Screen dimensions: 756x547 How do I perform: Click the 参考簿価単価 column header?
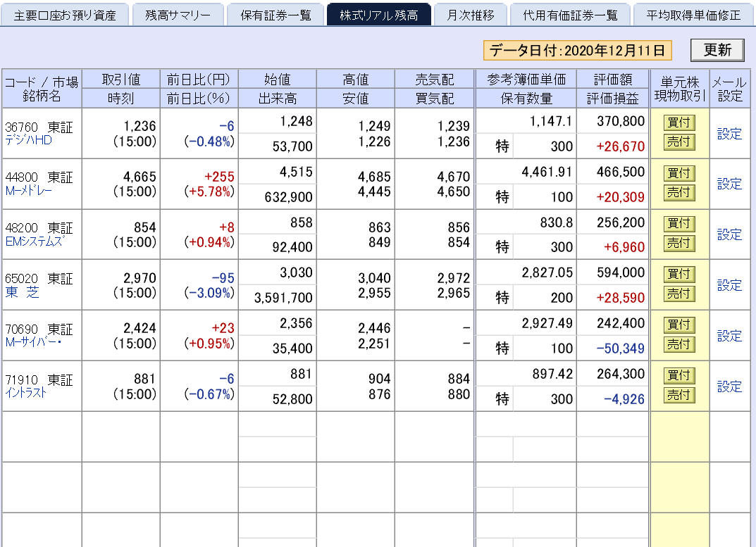coord(526,79)
